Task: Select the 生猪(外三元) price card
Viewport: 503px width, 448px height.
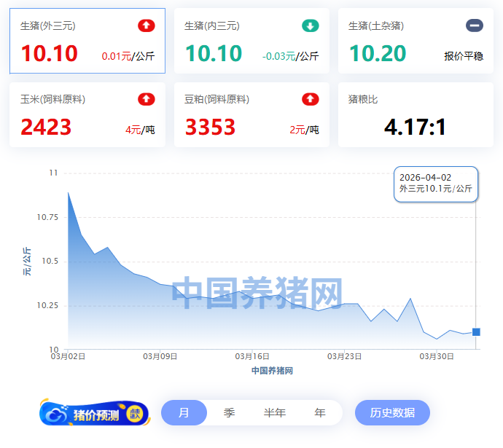Action: coord(87,42)
